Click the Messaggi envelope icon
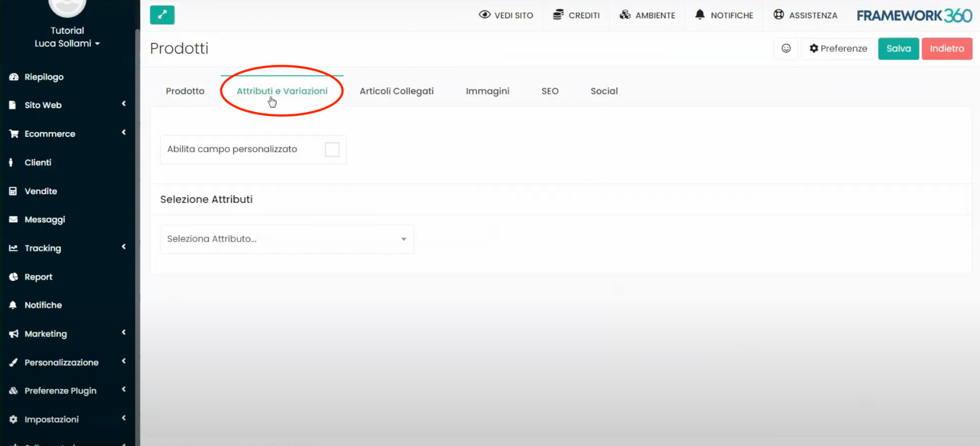This screenshot has width=980, height=446. 14,220
